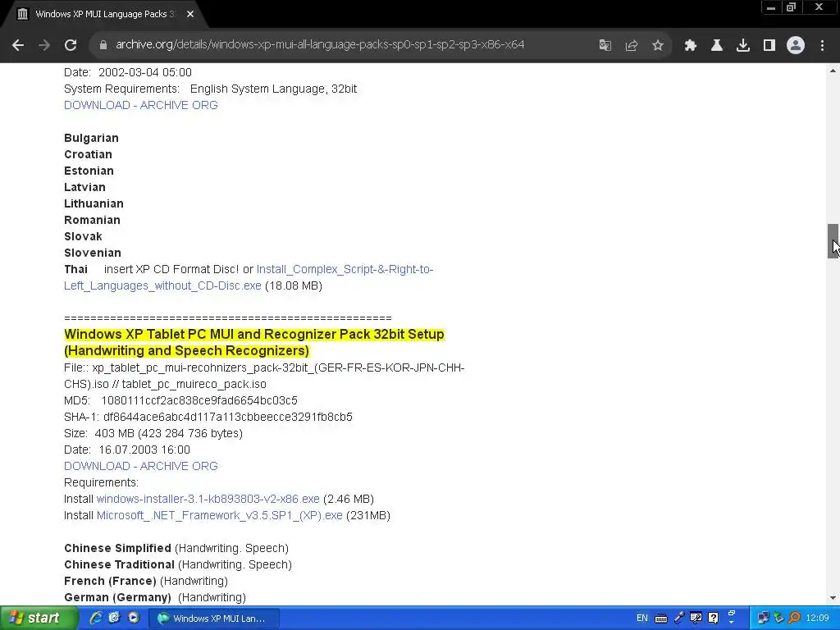Click the Slovenian language entry
This screenshot has height=630, width=840.
pyautogui.click(x=93, y=253)
